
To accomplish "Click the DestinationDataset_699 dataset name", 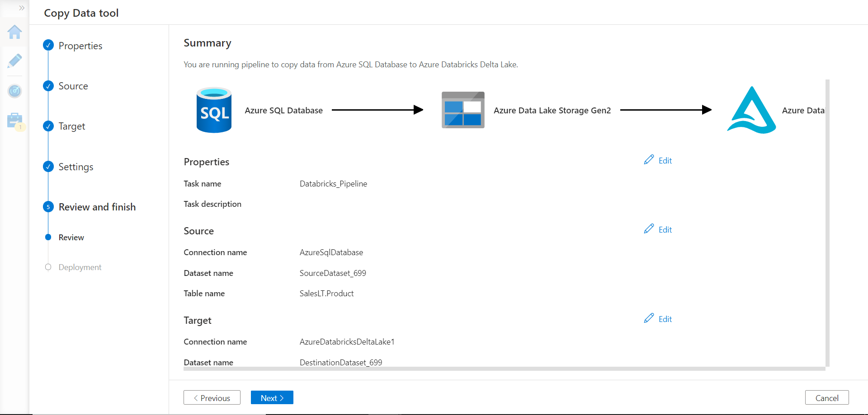I will [341, 363].
